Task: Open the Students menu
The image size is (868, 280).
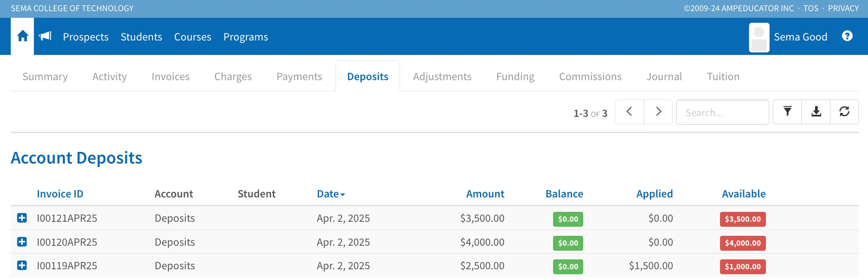Action: 141,37
